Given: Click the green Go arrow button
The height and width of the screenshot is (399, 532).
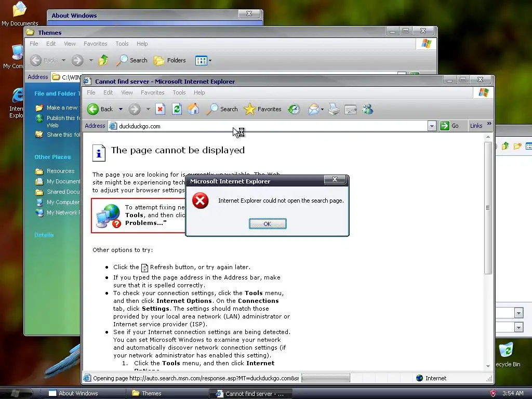Looking at the screenshot, I should [445, 126].
